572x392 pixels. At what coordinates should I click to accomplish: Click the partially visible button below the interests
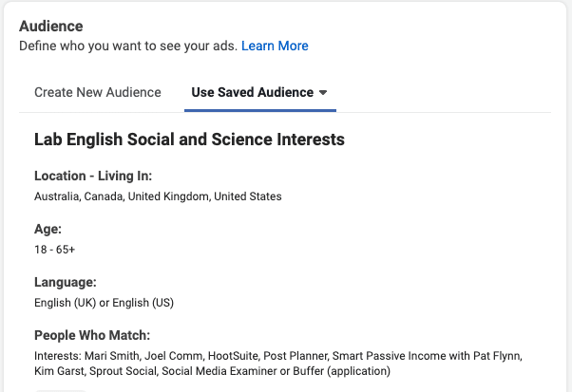[x=61, y=390]
